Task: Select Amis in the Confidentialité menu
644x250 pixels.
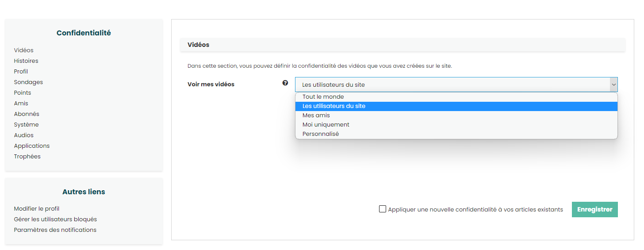Action: 21,104
